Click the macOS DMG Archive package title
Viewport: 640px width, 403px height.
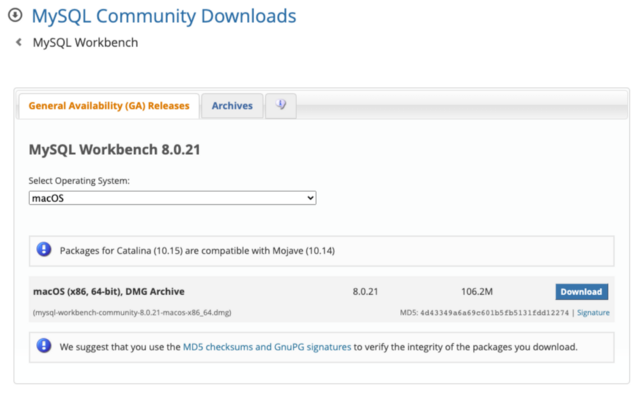point(108,292)
